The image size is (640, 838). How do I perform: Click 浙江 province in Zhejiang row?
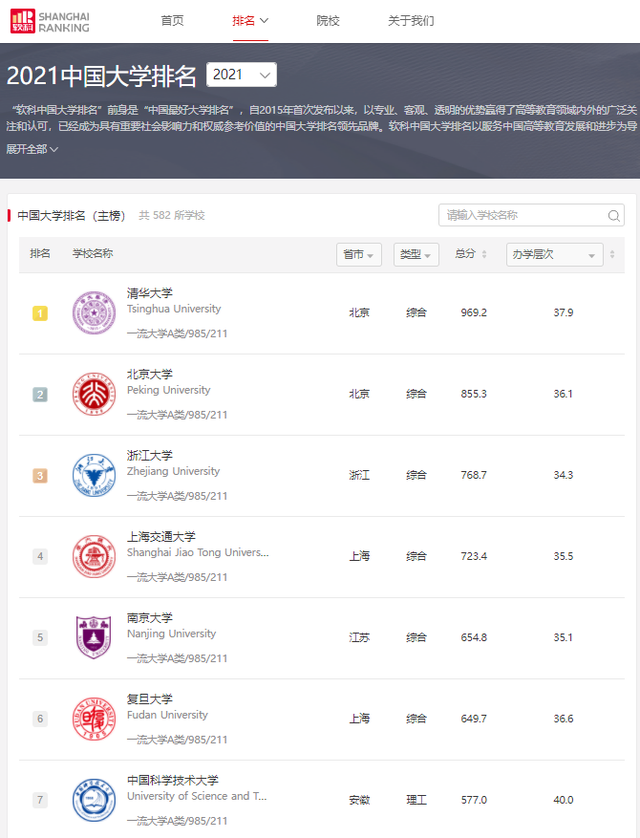(x=359, y=475)
